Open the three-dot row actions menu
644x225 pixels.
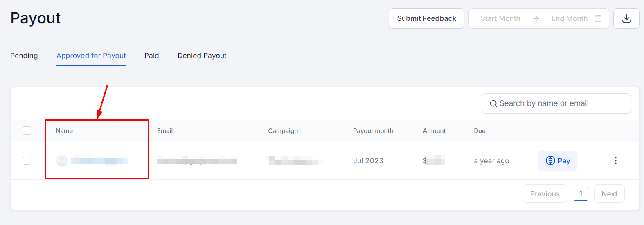coord(615,161)
